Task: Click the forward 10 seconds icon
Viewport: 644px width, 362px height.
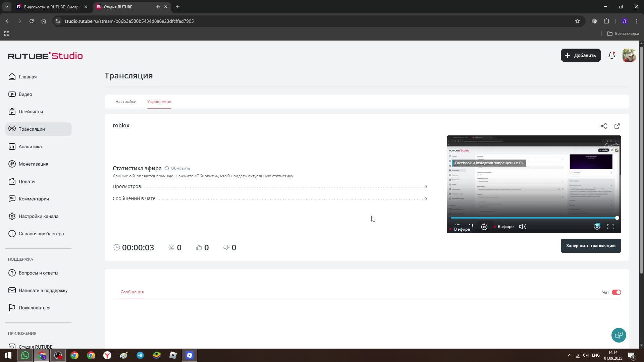Action: coord(484,227)
